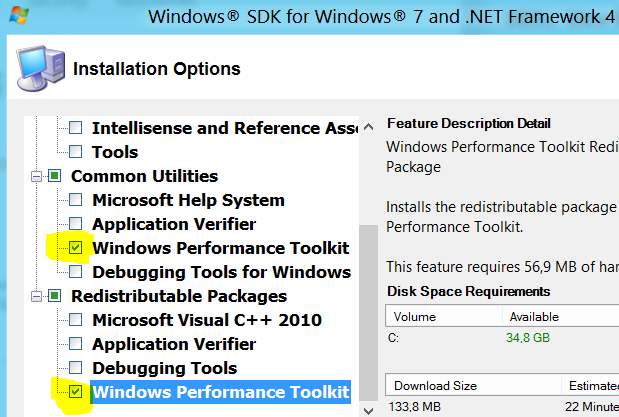The height and width of the screenshot is (417, 619).
Task: Click the Windows flag icon in title bar
Action: tap(17, 16)
